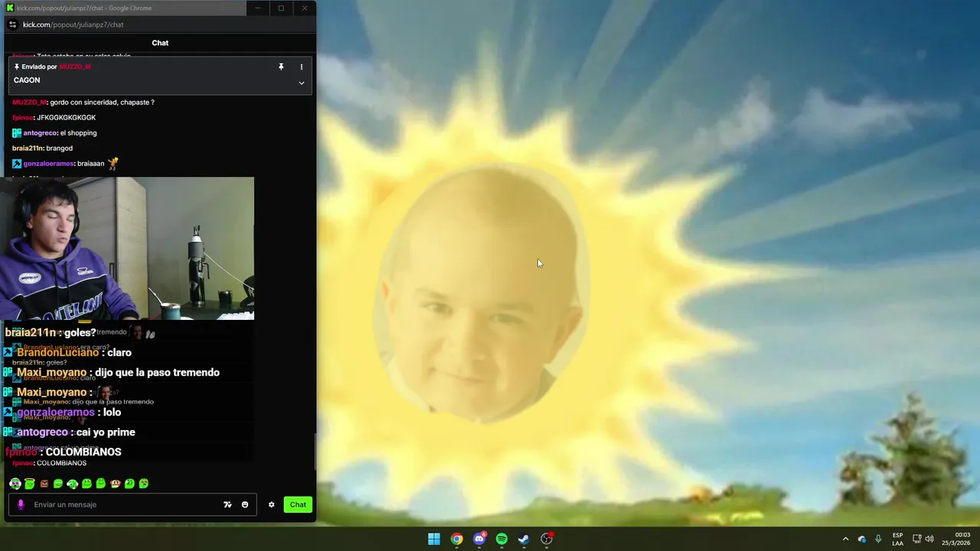Insert the sixth smiling green emote
Viewport: 980px width, 551px height.
pyautogui.click(x=87, y=484)
